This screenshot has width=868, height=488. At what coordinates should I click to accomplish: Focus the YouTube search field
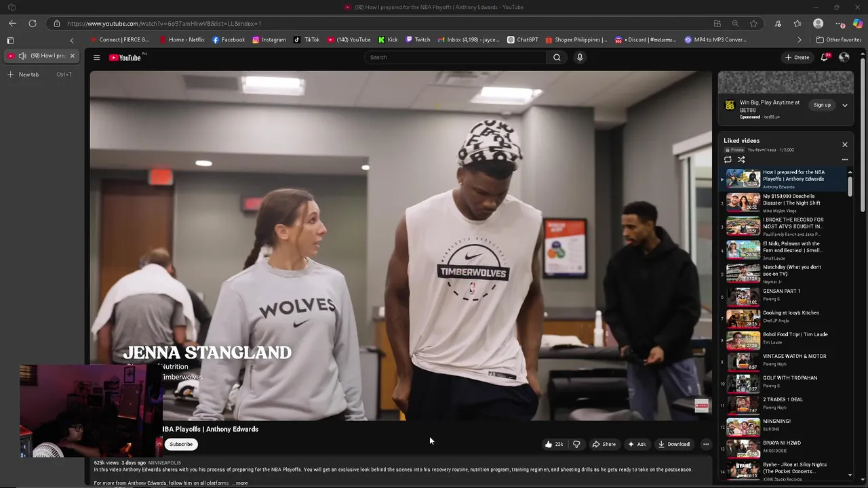click(456, 58)
